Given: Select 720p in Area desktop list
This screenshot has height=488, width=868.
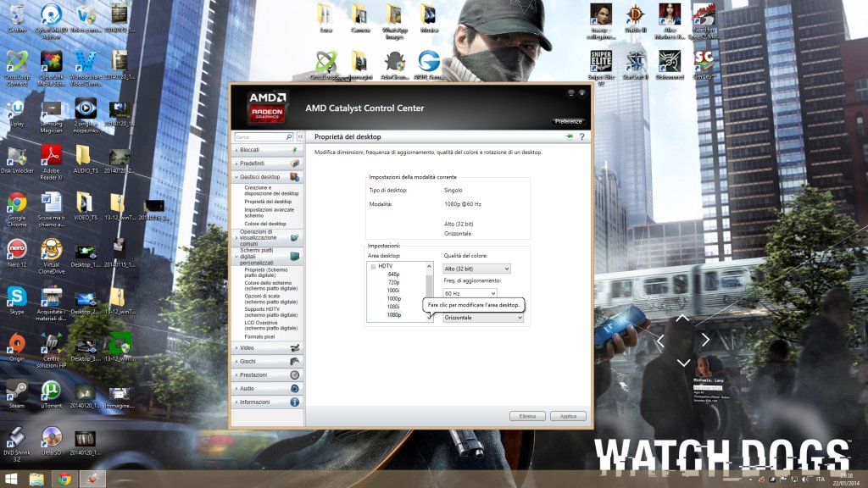Looking at the screenshot, I should pyautogui.click(x=393, y=283).
